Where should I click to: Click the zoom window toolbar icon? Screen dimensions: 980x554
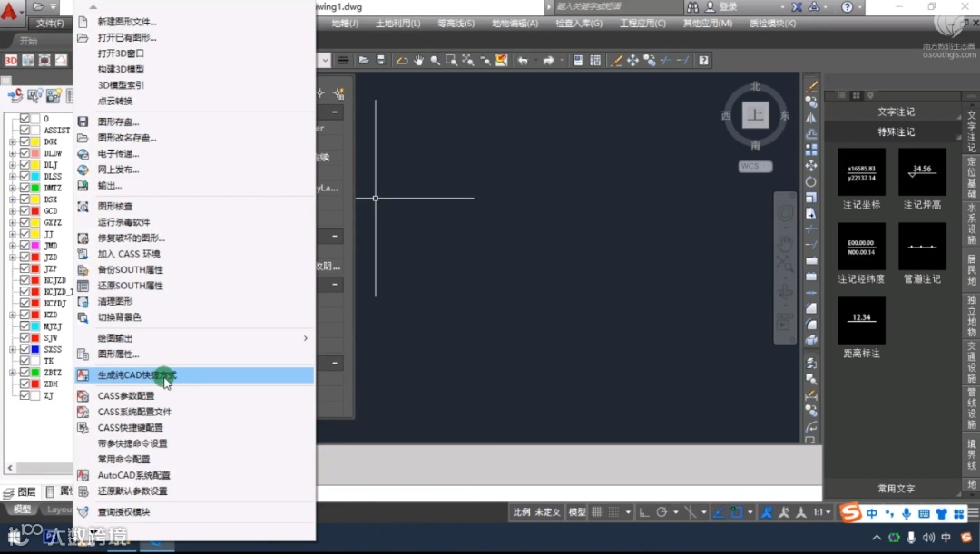click(451, 61)
